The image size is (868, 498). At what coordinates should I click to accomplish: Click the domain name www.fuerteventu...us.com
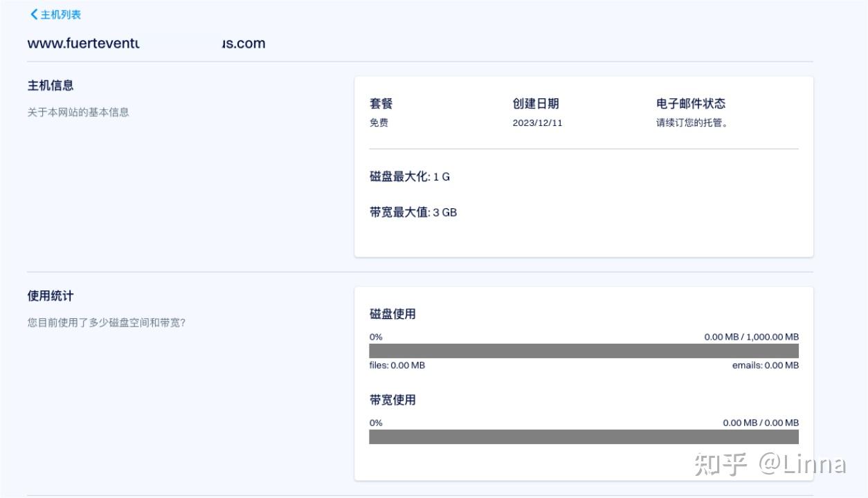click(145, 43)
